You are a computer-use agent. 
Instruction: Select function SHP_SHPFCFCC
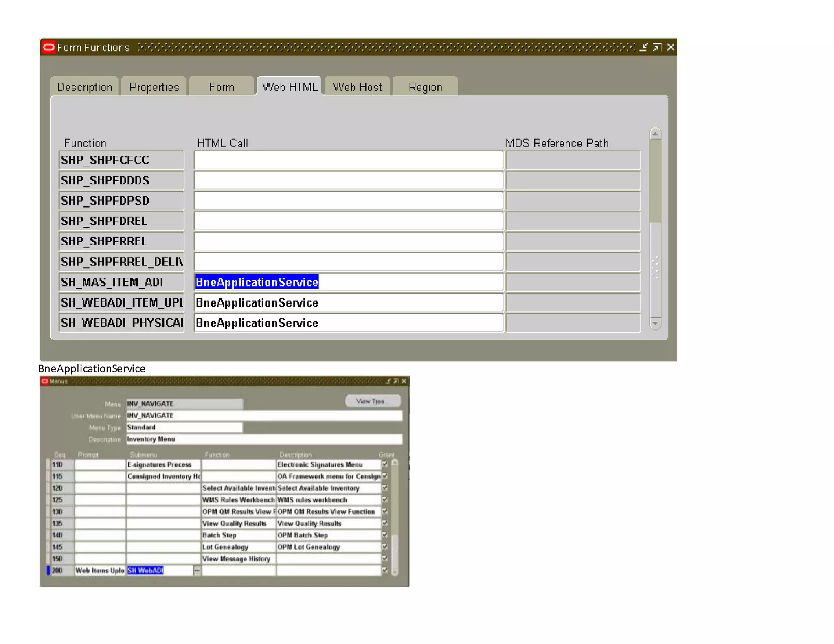point(121,160)
